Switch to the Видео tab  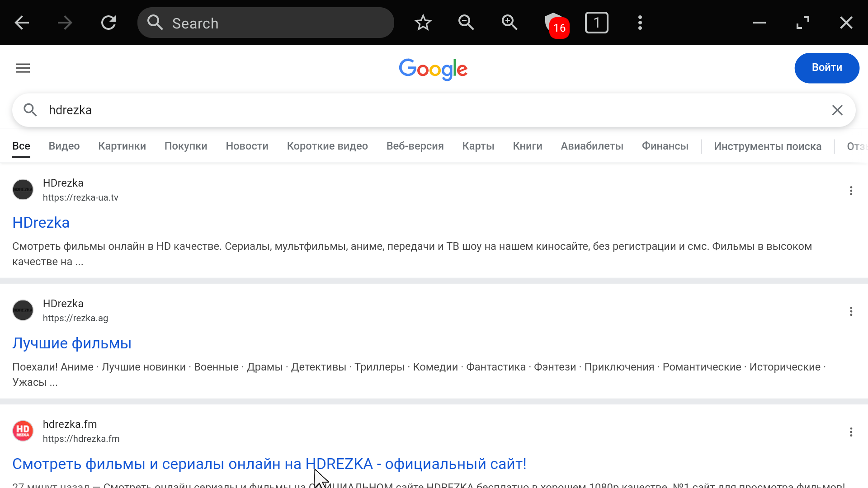click(64, 146)
